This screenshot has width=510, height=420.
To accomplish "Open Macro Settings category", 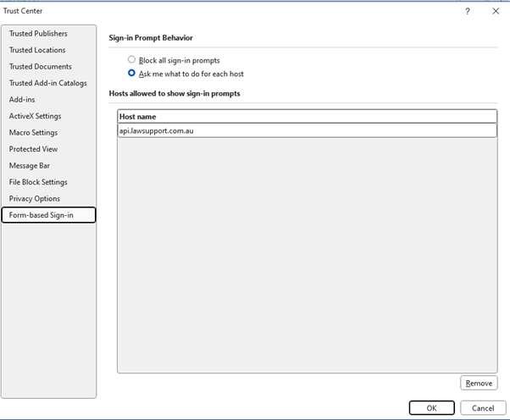I will tap(33, 133).
